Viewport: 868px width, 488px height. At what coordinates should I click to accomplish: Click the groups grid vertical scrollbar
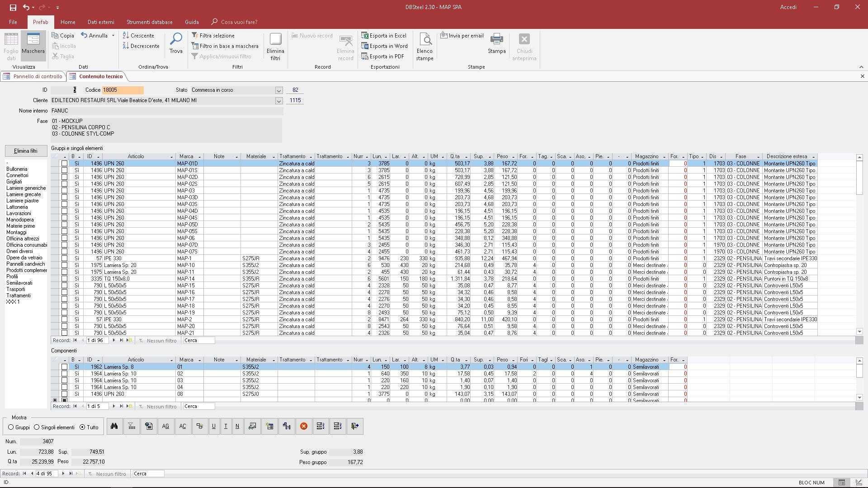pyautogui.click(x=859, y=244)
